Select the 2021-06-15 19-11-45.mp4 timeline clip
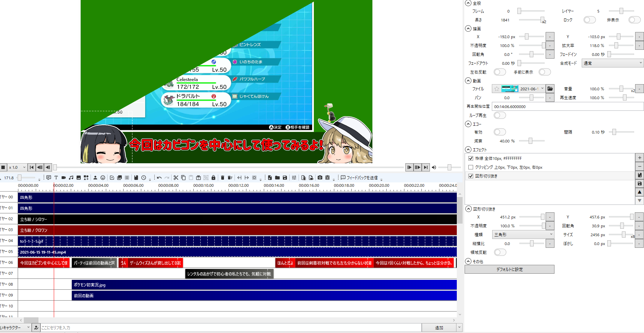 [237, 252]
